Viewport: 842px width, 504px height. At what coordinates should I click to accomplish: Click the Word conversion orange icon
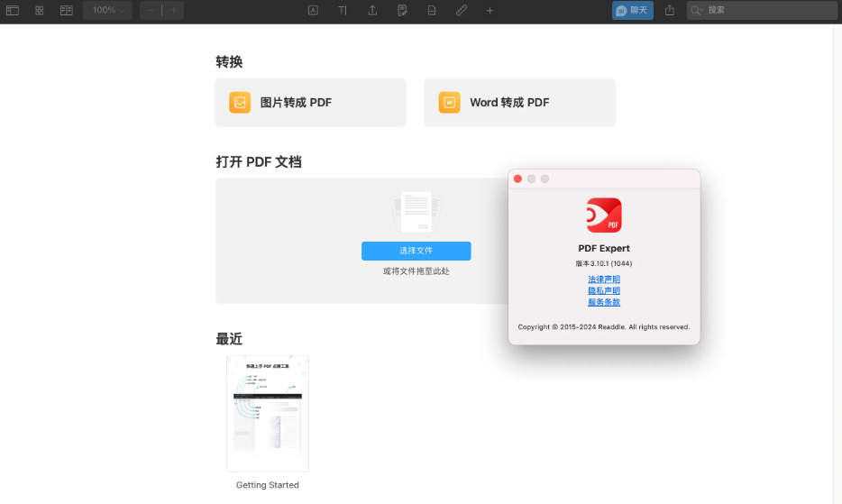coord(450,102)
